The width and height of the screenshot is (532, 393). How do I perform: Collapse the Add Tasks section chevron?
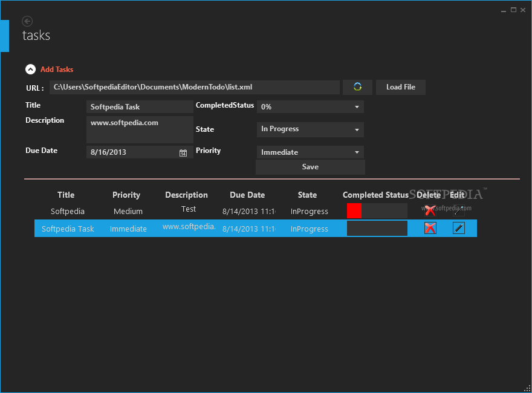[31, 70]
